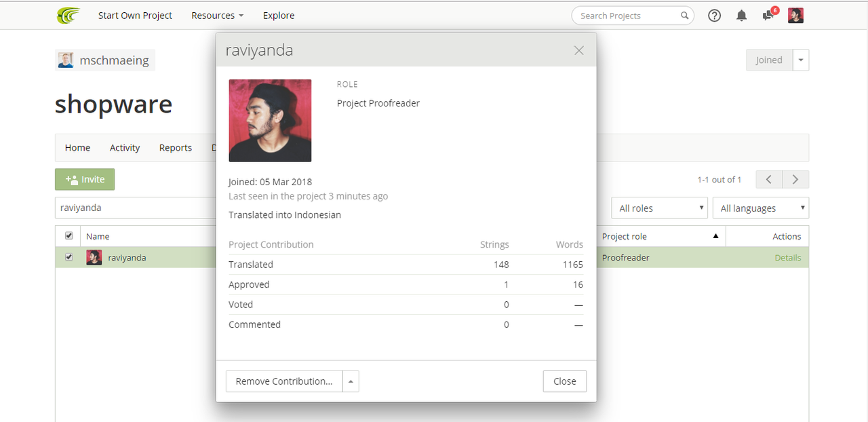The height and width of the screenshot is (422, 868).
Task: Click the green Invite button
Action: click(x=85, y=180)
